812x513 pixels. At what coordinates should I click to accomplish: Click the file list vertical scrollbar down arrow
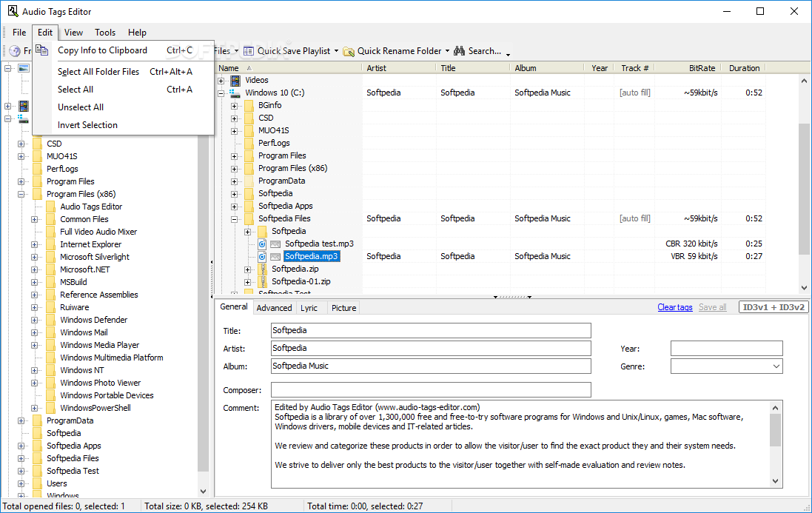[804, 288]
